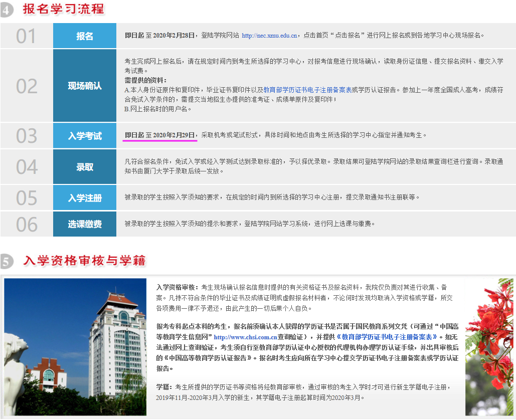Click the text 2019年11月-2020年3月入学的新生
Image resolution: width=516 pixels, height=420 pixels.
pyautogui.click(x=203, y=397)
